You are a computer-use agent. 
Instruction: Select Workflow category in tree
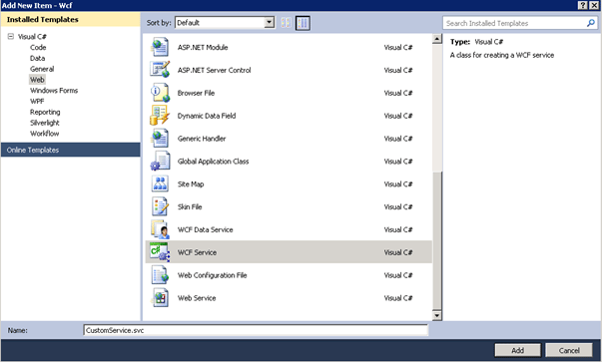[x=44, y=134]
